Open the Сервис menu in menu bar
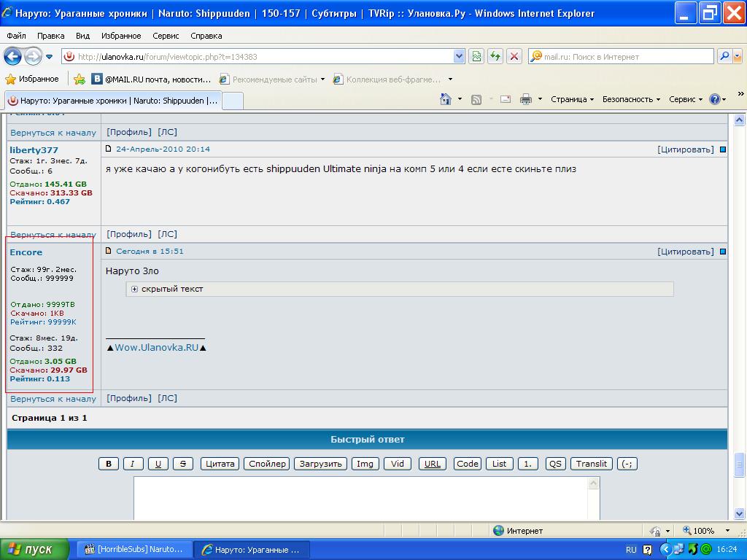This screenshot has height=560, width=747. (x=166, y=35)
